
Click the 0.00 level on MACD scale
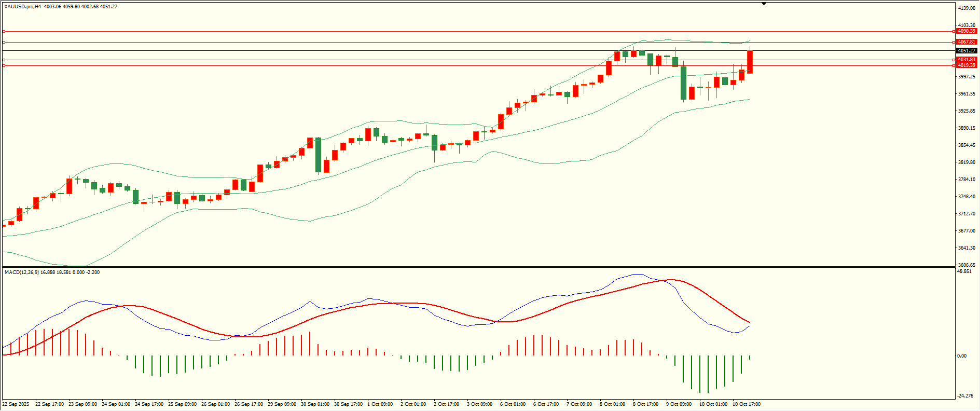tap(962, 356)
